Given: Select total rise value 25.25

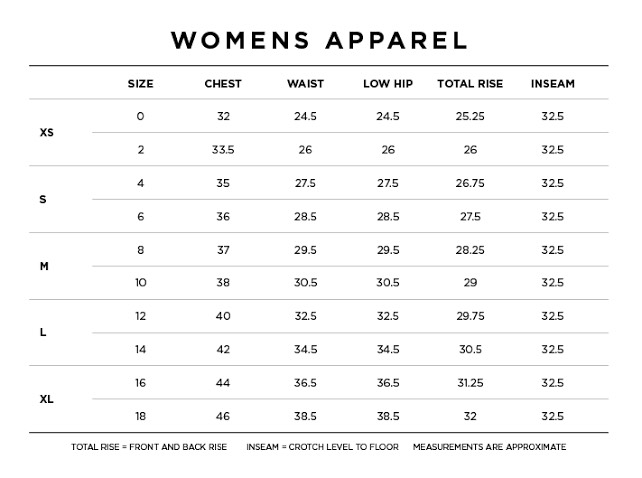Looking at the screenshot, I should tap(470, 116).
